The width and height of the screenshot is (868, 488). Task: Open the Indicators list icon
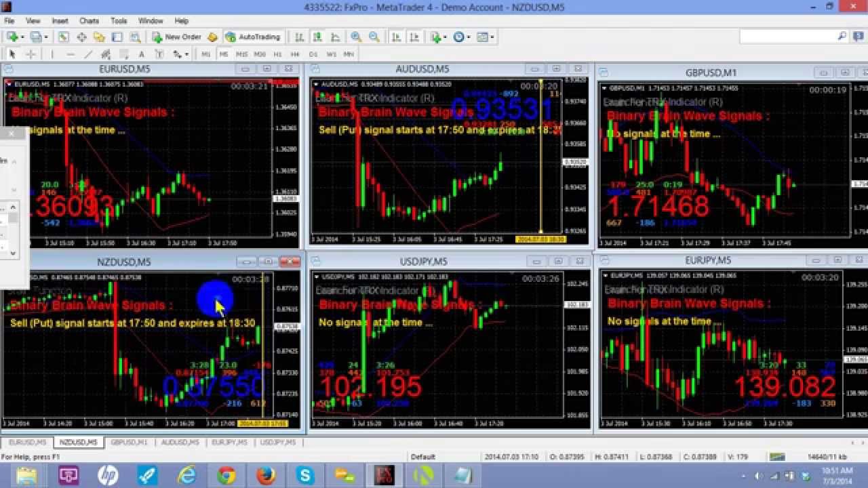[x=435, y=37]
